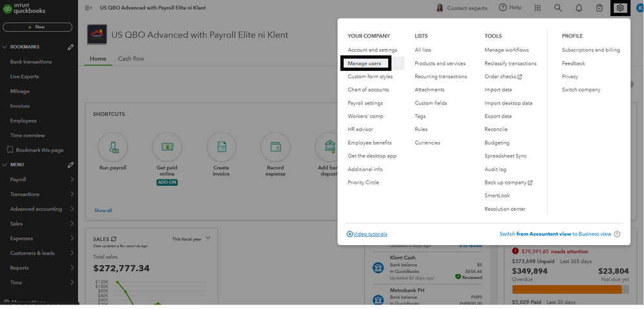This screenshot has width=644, height=309.
Task: Click the Record expense shortcut icon
Action: [x=276, y=146]
